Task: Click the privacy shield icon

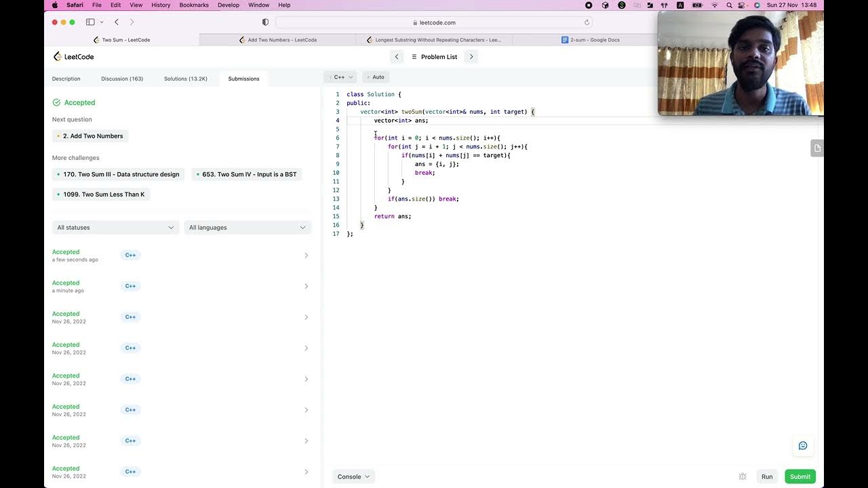Action: [265, 22]
